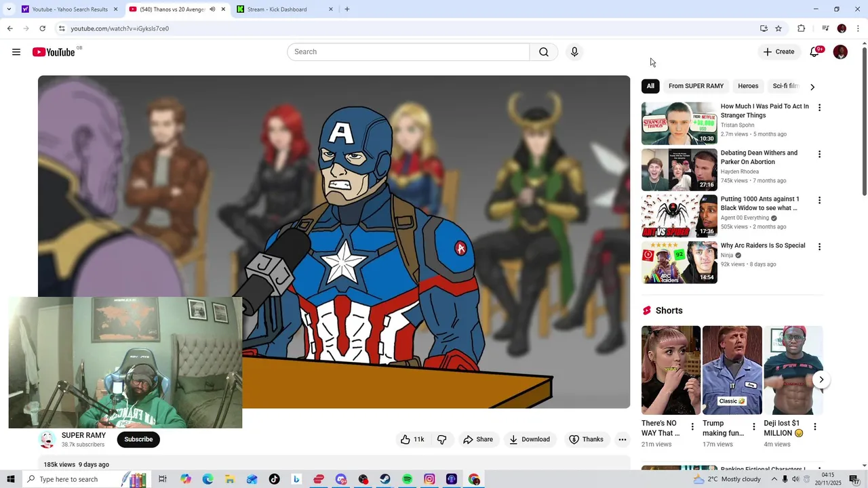
Task: Open options for Arc Raiders video
Action: coord(819,247)
